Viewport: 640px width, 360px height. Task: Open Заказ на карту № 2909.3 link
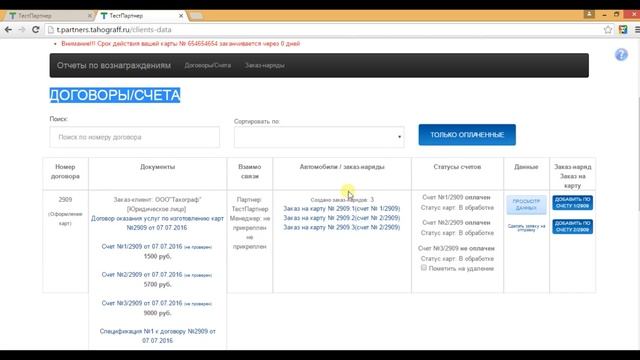[x=342, y=227]
